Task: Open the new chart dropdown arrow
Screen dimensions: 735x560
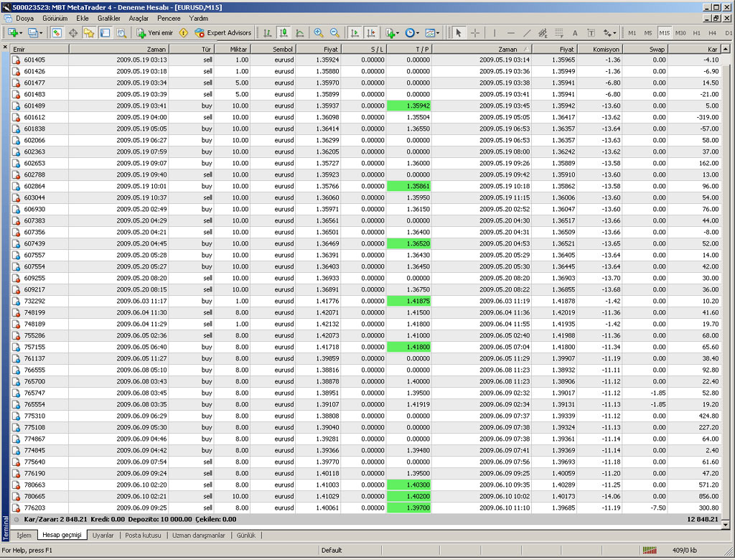Action: tap(21, 33)
